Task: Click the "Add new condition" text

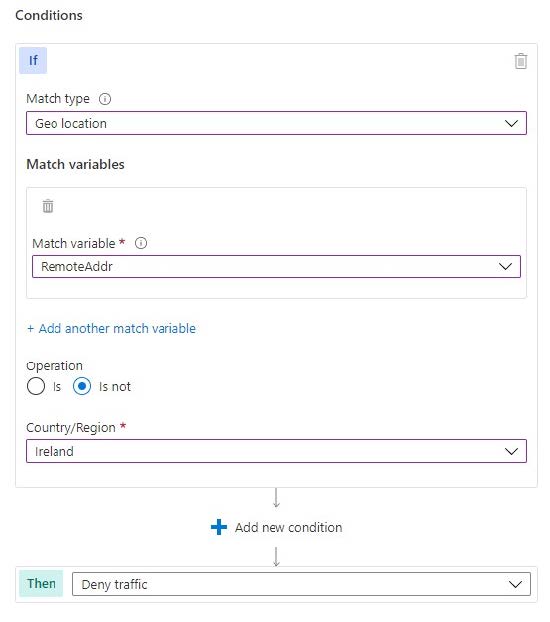Action: point(288,527)
